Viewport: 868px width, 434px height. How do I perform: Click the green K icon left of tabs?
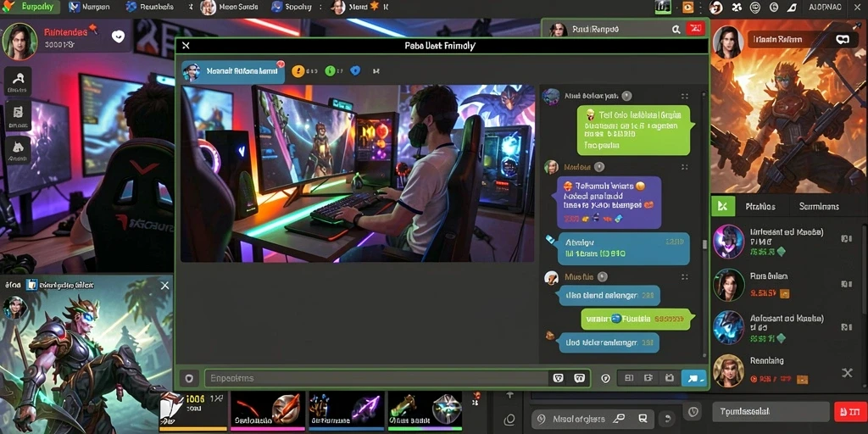click(x=722, y=207)
